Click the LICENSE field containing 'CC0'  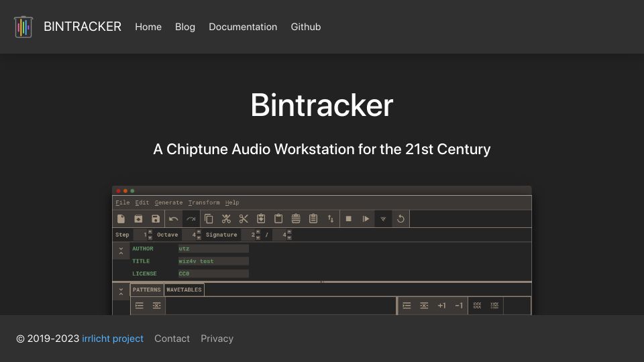click(x=213, y=274)
